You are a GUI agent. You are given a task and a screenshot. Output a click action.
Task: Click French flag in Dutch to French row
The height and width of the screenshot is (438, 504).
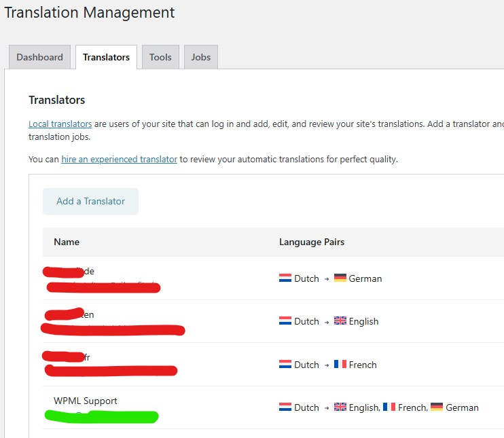340,364
